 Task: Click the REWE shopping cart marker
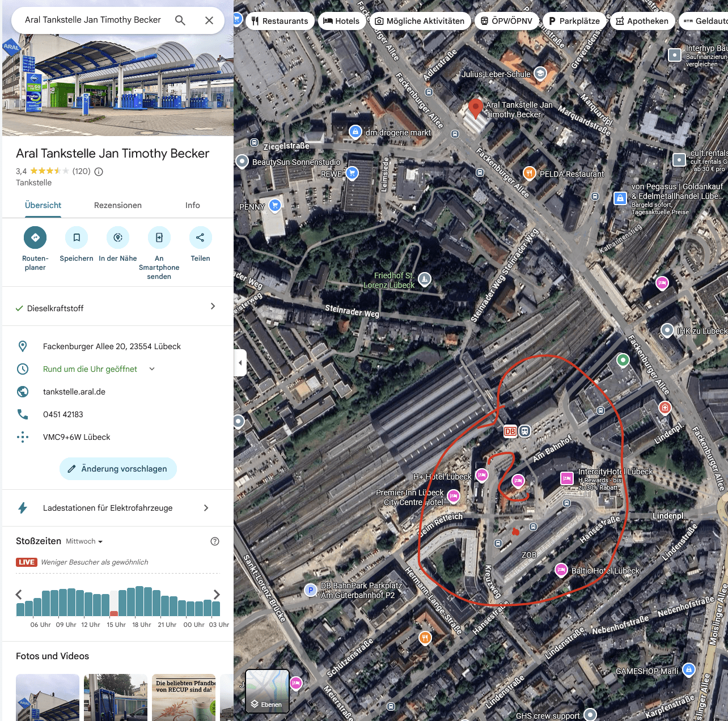pyautogui.click(x=352, y=173)
